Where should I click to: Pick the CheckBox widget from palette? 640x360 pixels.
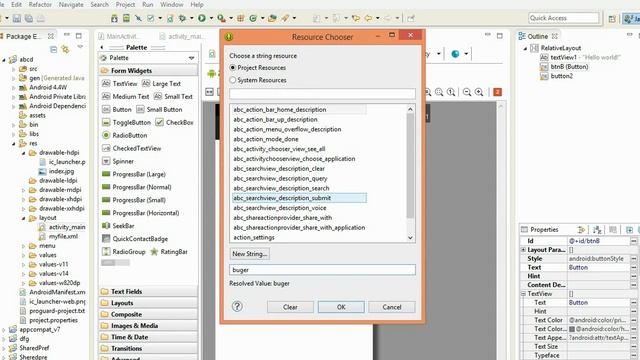[x=174, y=122]
